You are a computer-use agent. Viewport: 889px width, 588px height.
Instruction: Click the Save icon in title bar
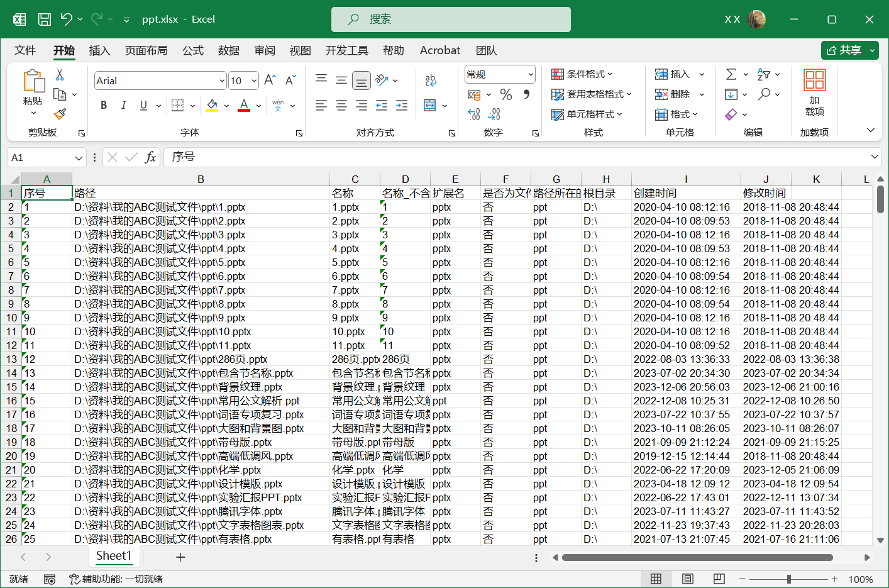pos(45,19)
